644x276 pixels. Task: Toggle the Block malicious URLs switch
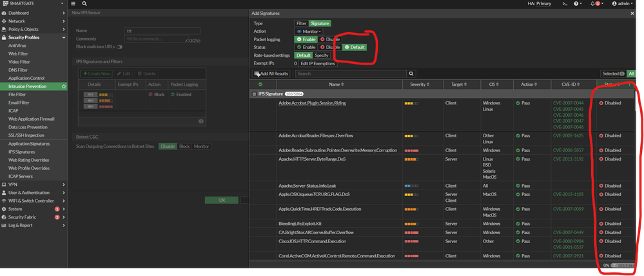(120, 47)
